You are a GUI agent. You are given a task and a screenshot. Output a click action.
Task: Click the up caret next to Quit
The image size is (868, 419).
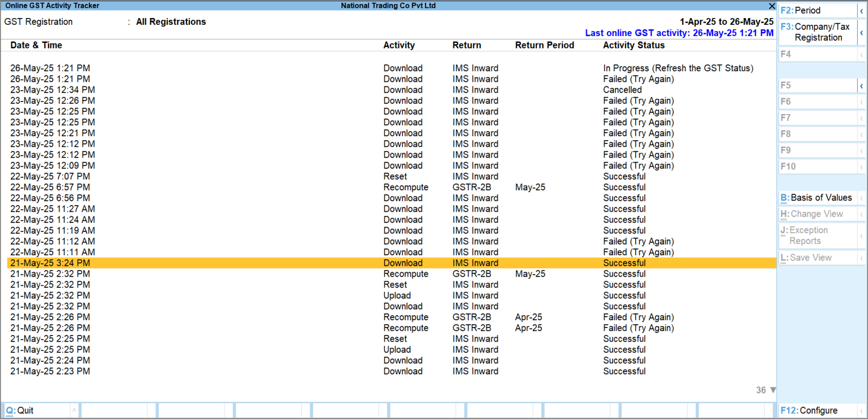74,411
